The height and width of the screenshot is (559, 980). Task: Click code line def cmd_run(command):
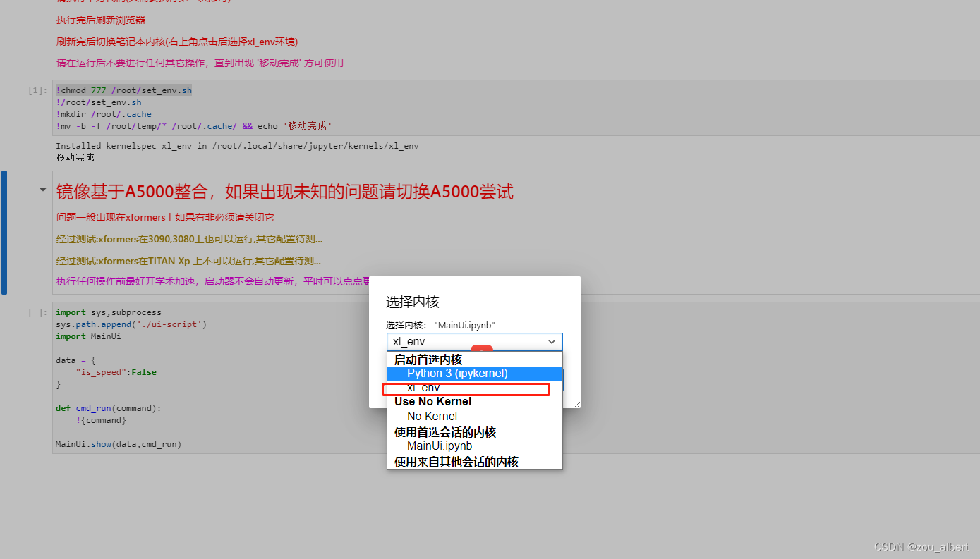click(x=109, y=408)
